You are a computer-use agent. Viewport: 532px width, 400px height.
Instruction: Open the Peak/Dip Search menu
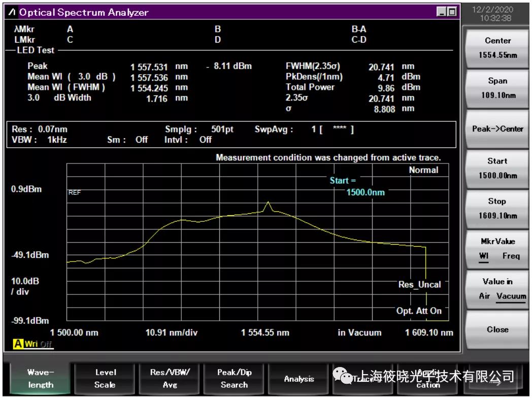234,379
